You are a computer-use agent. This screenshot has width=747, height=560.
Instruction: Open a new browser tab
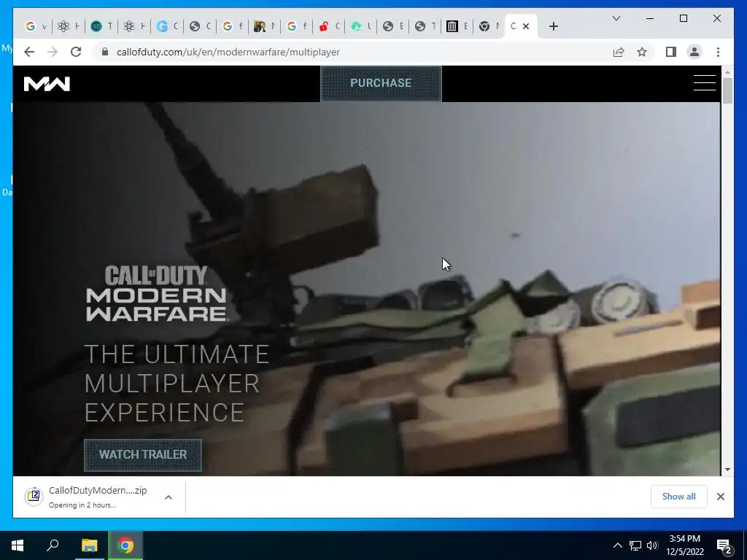point(553,27)
